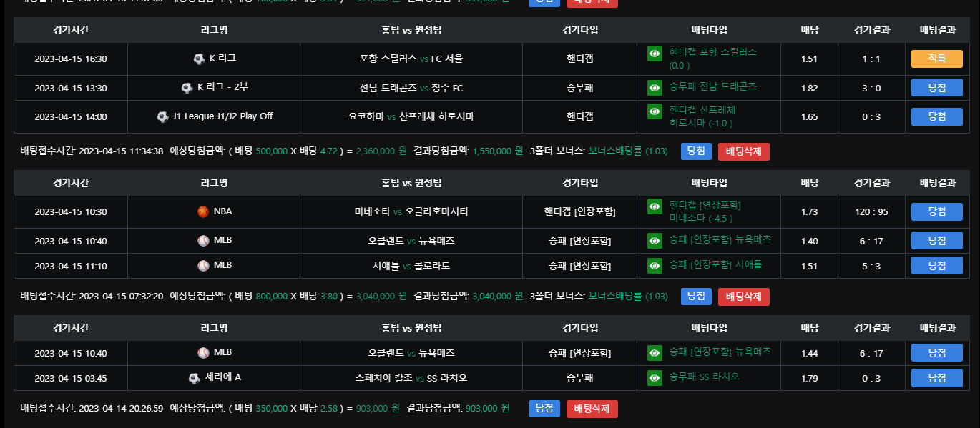Screen dimensions: 980x428
Task: Click the MLB baseball icon in the 1.40 odds row
Action: (x=203, y=241)
